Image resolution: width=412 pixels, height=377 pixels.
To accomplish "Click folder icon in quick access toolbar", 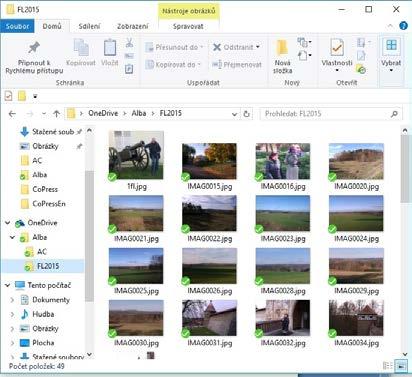I will [22, 96].
